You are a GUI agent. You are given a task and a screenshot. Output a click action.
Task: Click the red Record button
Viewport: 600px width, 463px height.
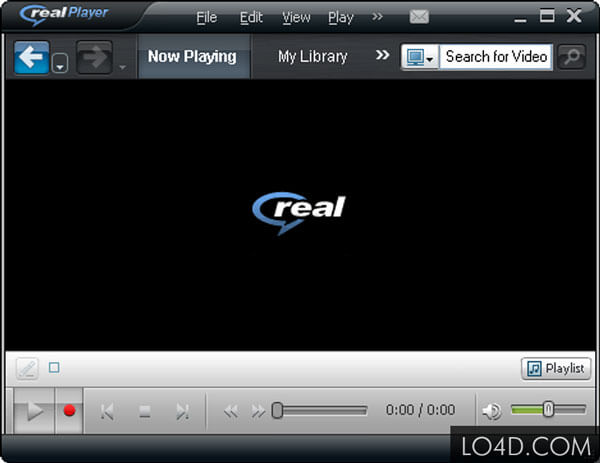tap(69, 410)
